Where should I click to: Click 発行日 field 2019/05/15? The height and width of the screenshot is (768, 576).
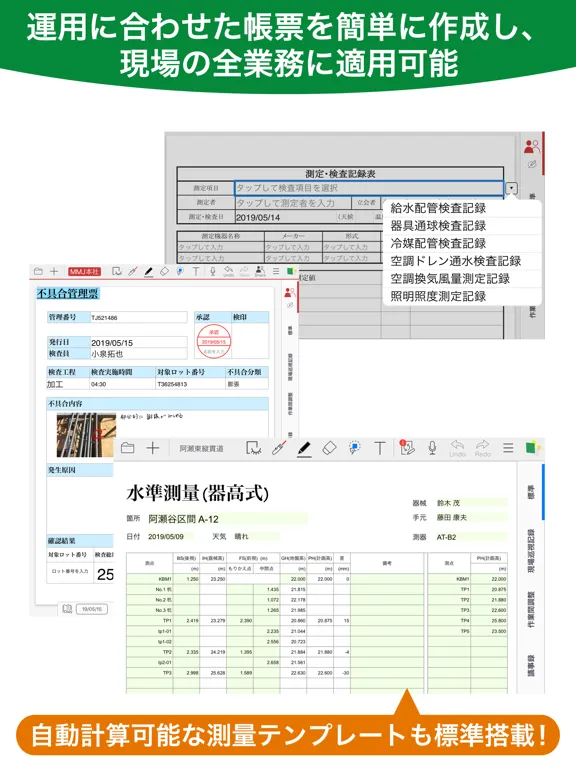(138, 342)
